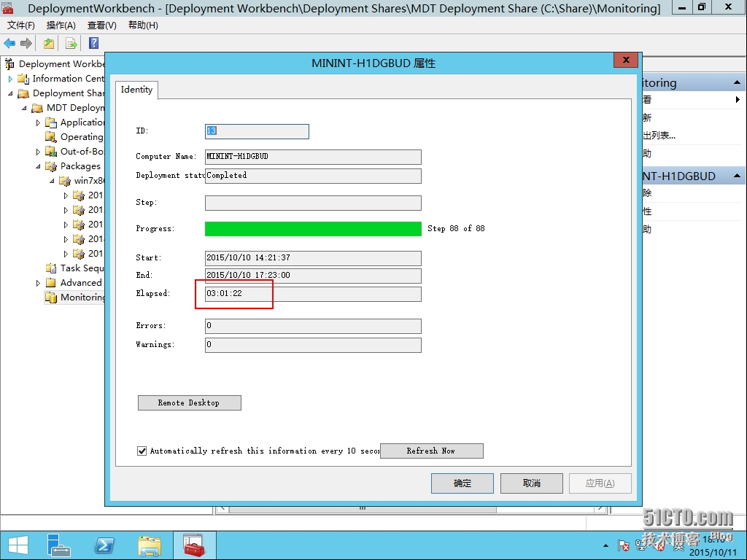
Task: Open the 操作(A) menu
Action: tap(61, 26)
